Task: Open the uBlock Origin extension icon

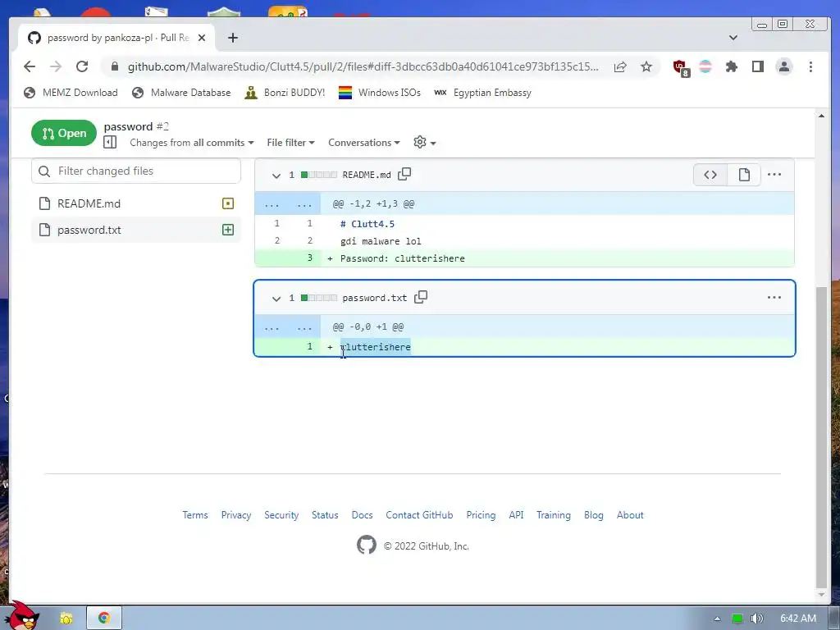Action: coord(681,68)
